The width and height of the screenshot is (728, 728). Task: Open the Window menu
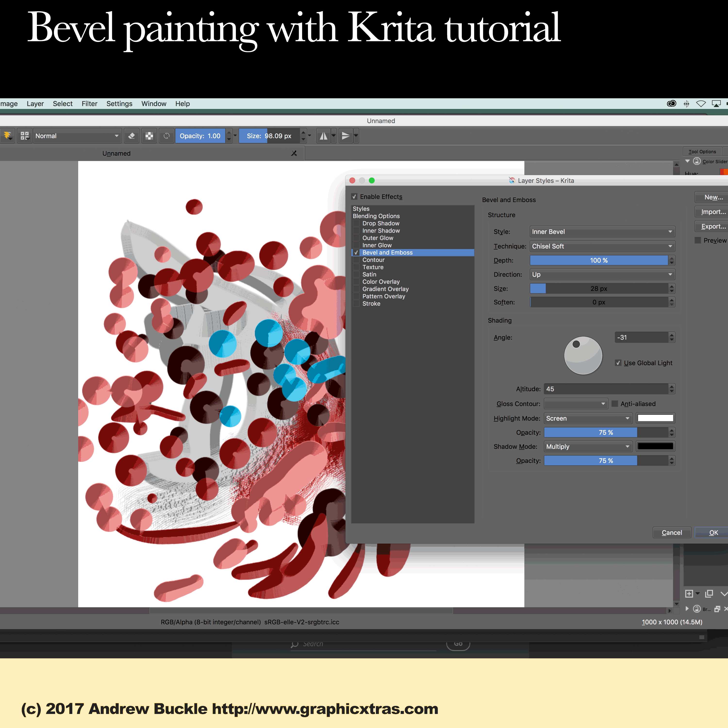pos(154,104)
